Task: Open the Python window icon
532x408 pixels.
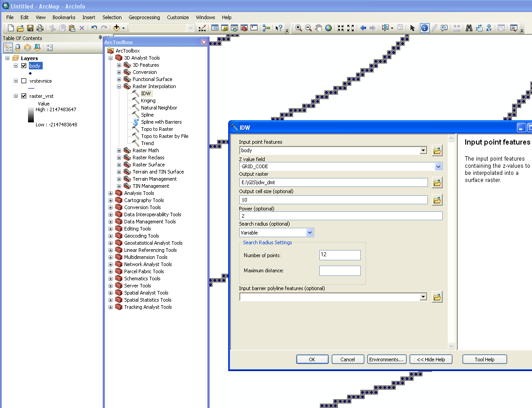Action: click(254, 28)
